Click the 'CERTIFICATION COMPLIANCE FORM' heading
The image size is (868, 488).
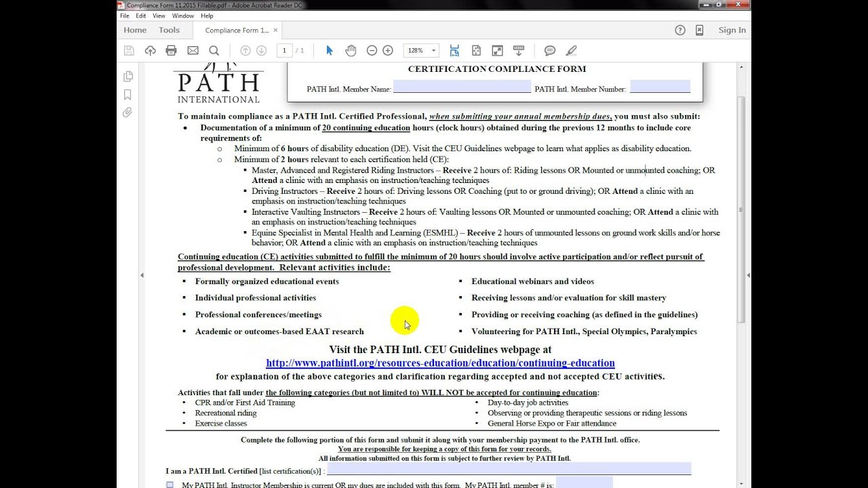click(x=496, y=69)
